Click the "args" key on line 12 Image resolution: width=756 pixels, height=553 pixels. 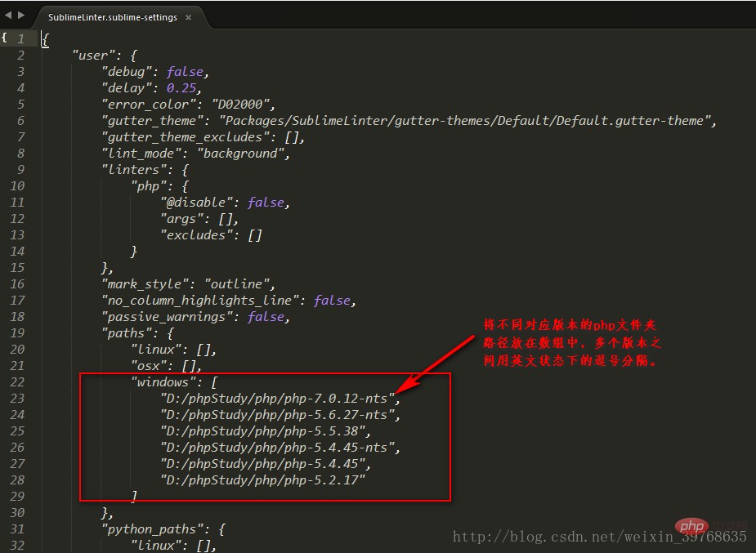[181, 219]
